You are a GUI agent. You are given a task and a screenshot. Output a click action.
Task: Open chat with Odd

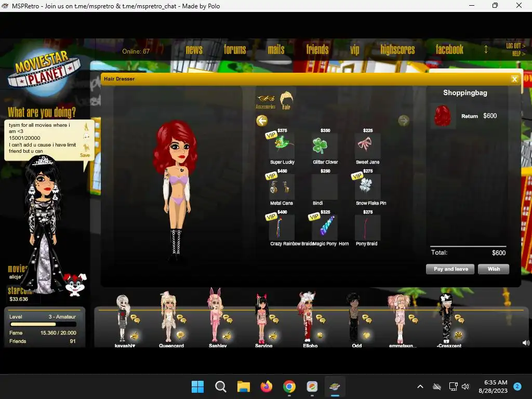point(367,319)
